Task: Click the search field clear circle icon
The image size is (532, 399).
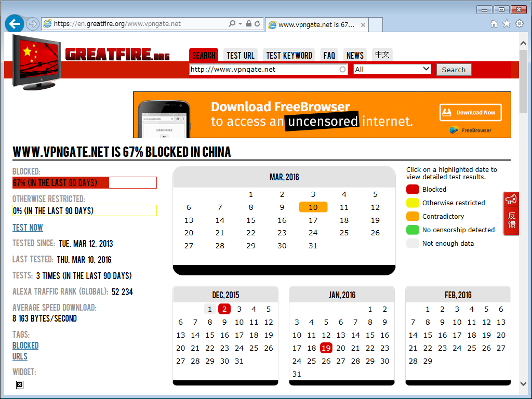Action: click(343, 69)
